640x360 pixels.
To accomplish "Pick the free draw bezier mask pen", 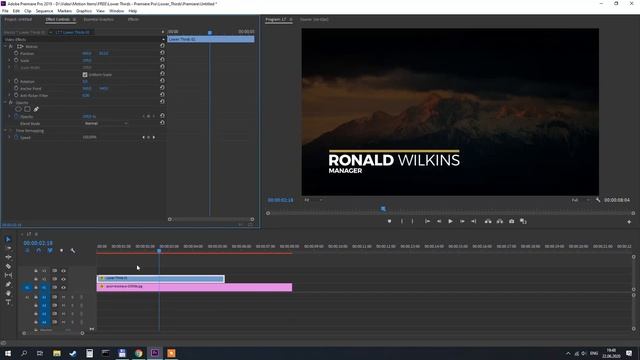I will pyautogui.click(x=36, y=109).
